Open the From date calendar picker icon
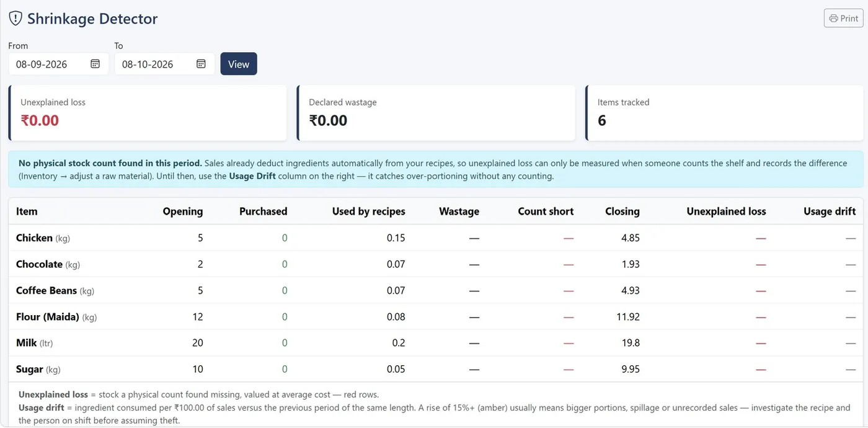The width and height of the screenshot is (868, 428). [95, 64]
